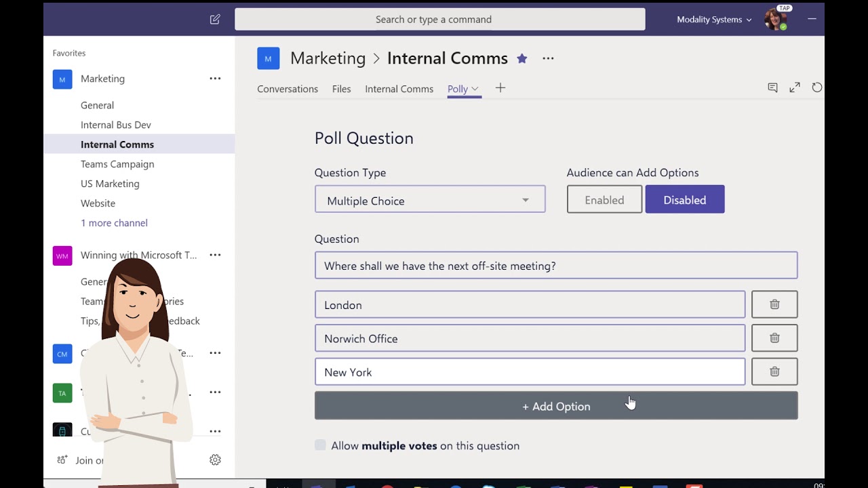The image size is (868, 488).
Task: Switch to the Files tab
Action: click(x=342, y=89)
